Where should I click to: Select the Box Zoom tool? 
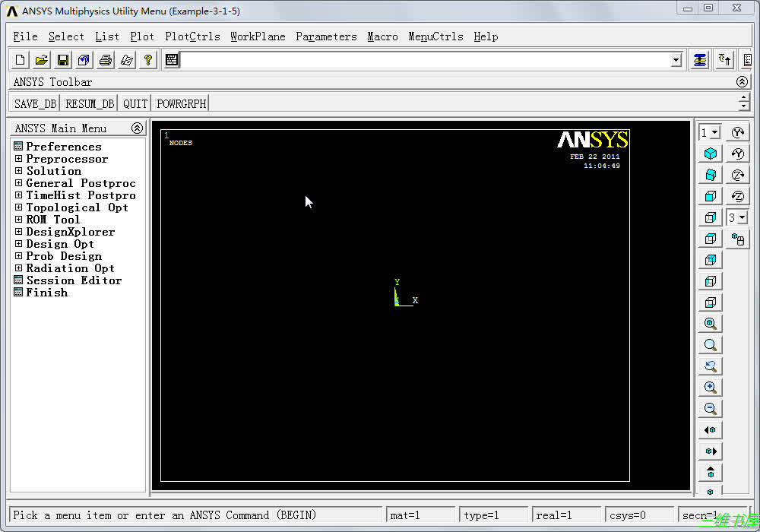click(710, 344)
